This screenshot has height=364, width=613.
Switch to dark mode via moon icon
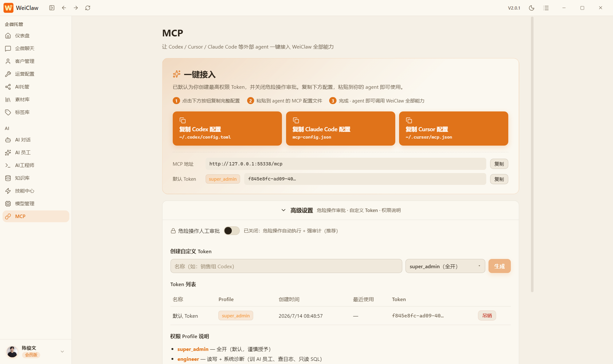coord(532,8)
